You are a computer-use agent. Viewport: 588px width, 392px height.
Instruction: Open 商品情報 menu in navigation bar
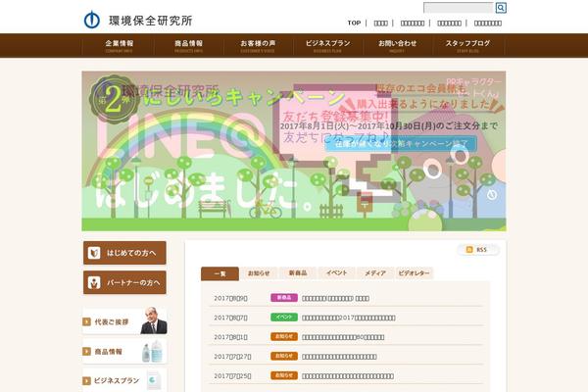click(x=188, y=46)
